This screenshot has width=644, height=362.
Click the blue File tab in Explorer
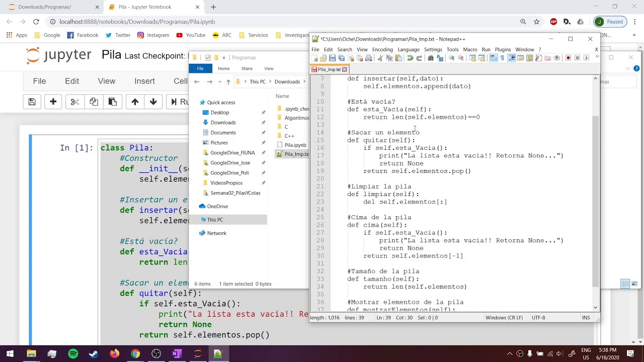[x=200, y=68]
